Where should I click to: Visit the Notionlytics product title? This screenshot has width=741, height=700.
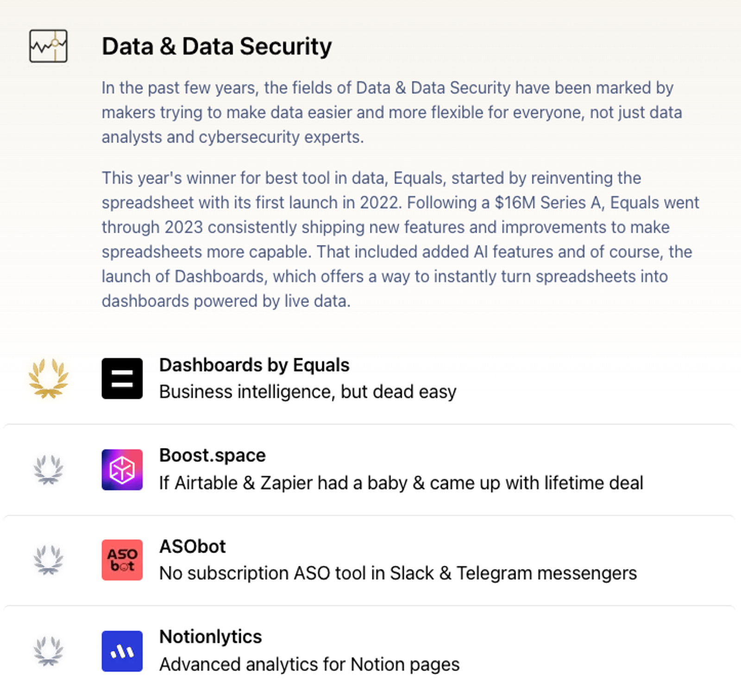[211, 637]
